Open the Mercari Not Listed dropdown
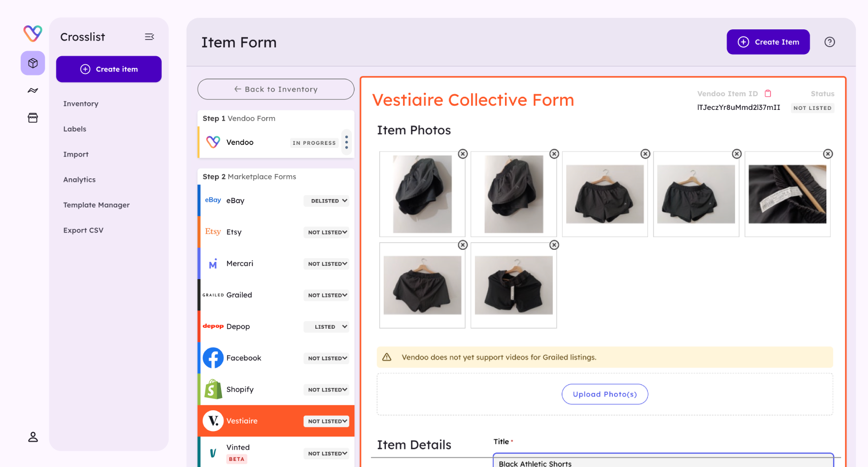Image resolution: width=868 pixels, height=467 pixels. pos(328,264)
